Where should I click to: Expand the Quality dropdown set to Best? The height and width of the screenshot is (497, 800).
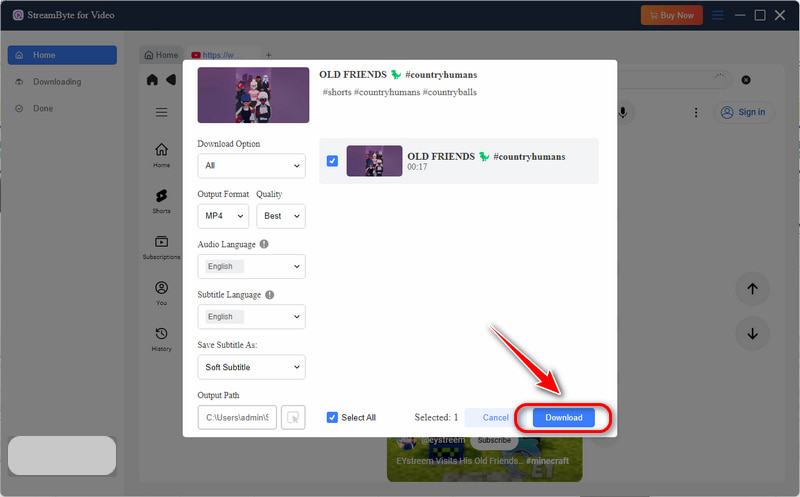coord(281,216)
